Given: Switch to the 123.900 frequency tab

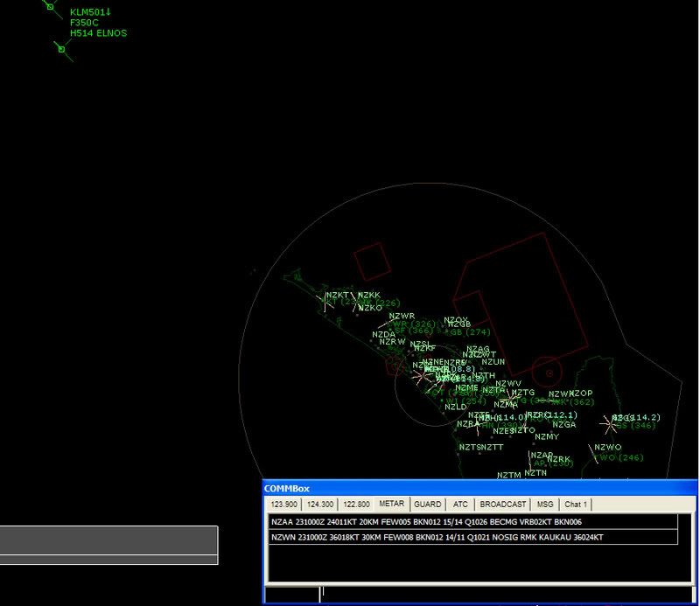Looking at the screenshot, I should (x=283, y=505).
